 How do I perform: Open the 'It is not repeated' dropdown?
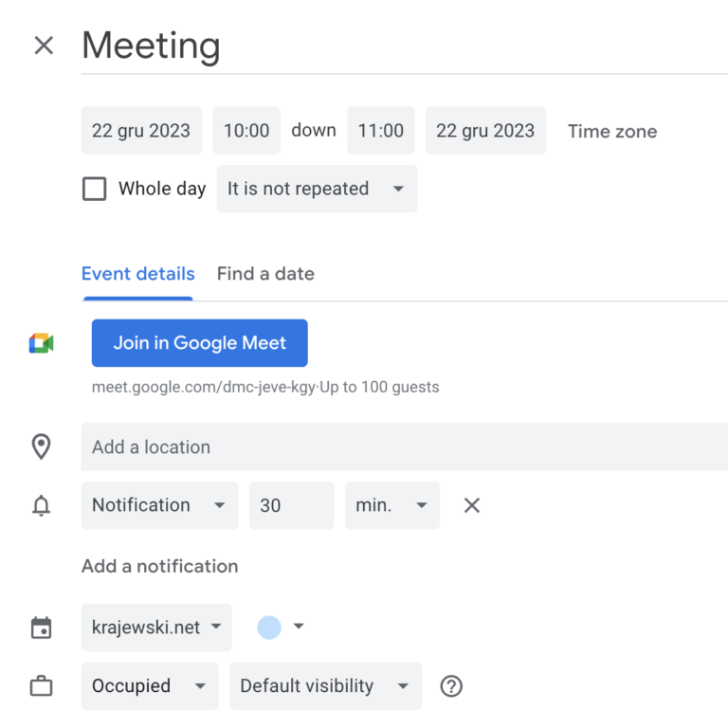[317, 189]
